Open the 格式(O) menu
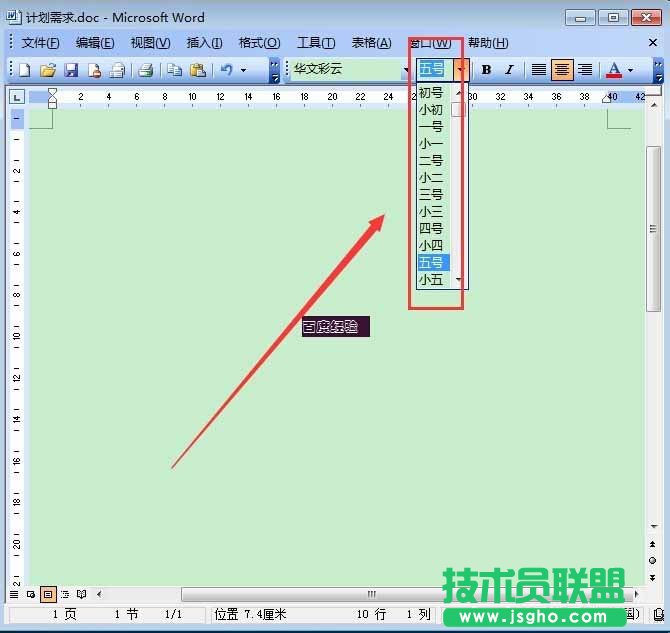 [x=259, y=43]
